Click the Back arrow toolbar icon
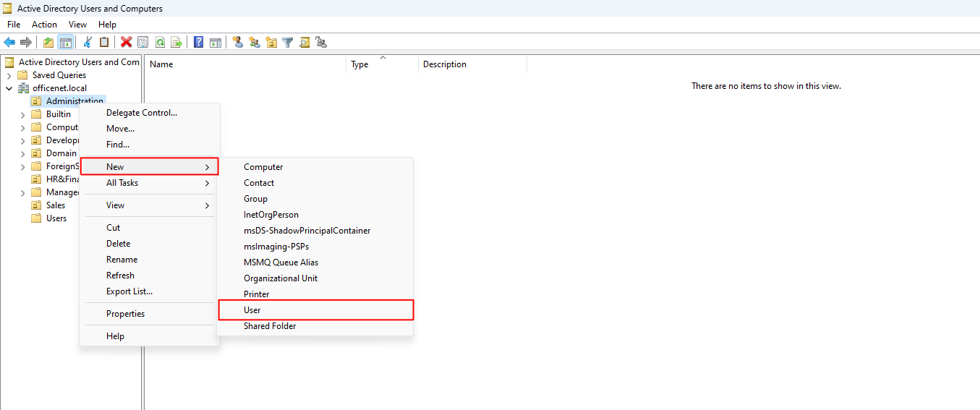This screenshot has height=410, width=980. click(9, 42)
